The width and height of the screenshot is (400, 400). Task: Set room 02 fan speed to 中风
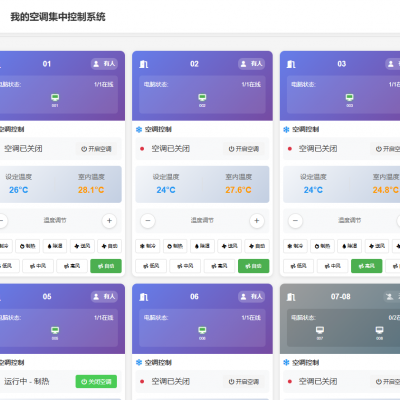pyautogui.click(x=185, y=266)
